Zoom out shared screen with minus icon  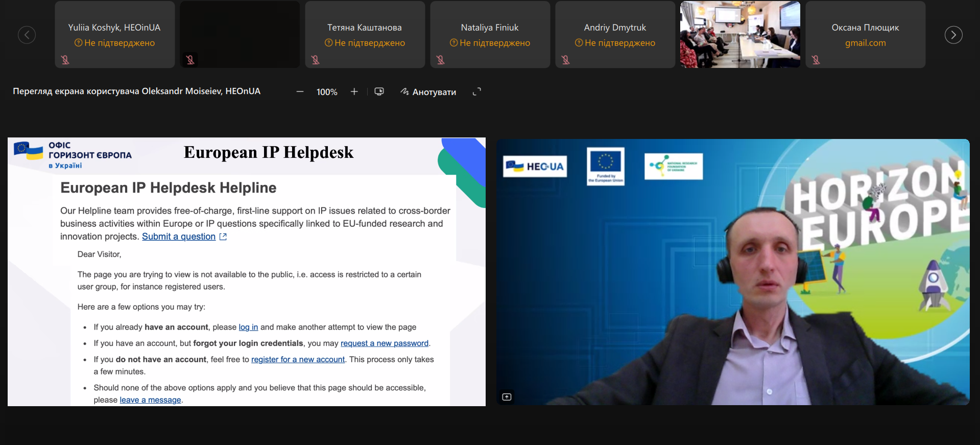pyautogui.click(x=300, y=92)
